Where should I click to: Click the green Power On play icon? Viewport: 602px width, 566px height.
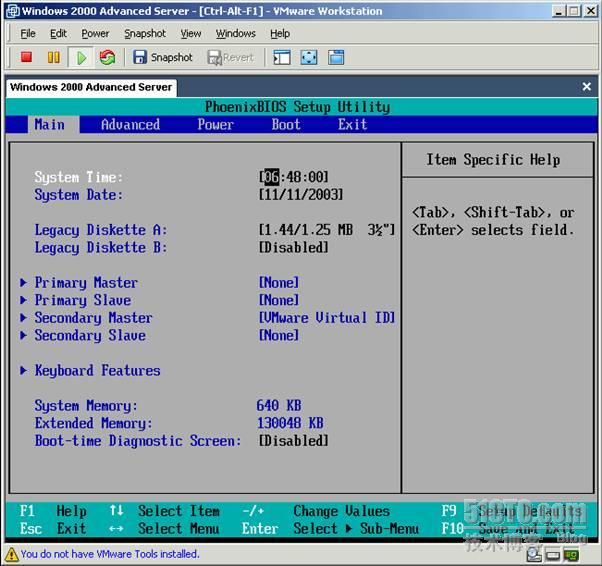81,58
